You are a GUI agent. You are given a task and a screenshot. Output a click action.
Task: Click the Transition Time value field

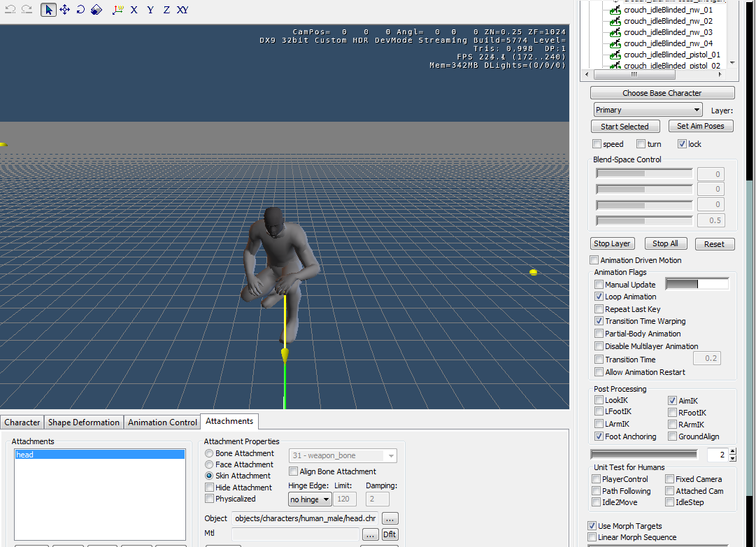click(x=707, y=358)
